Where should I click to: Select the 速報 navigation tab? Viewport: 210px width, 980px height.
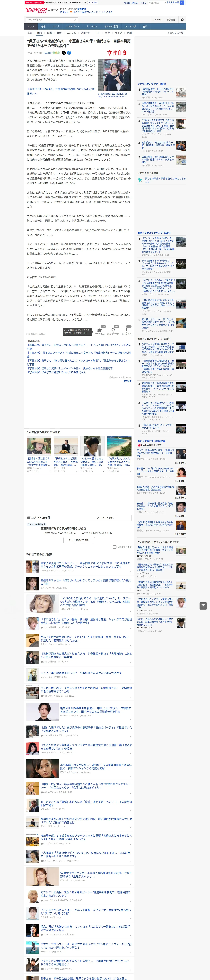pos(43,26)
